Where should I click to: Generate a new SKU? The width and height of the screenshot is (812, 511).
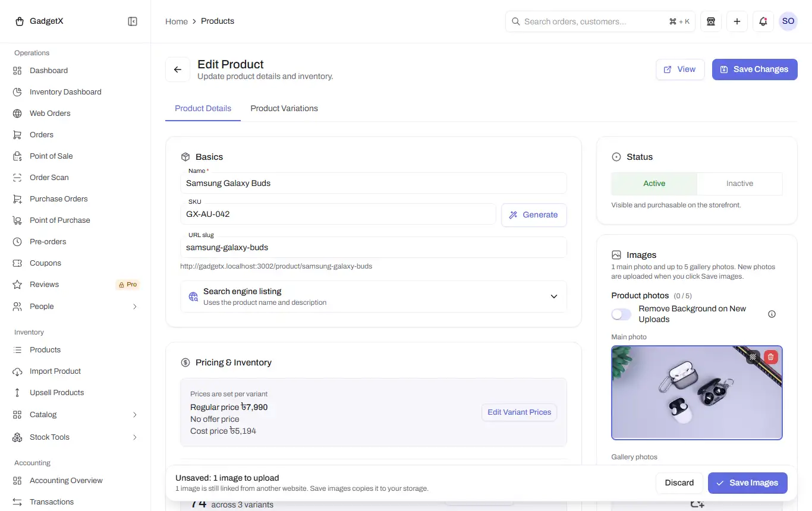[x=534, y=215]
